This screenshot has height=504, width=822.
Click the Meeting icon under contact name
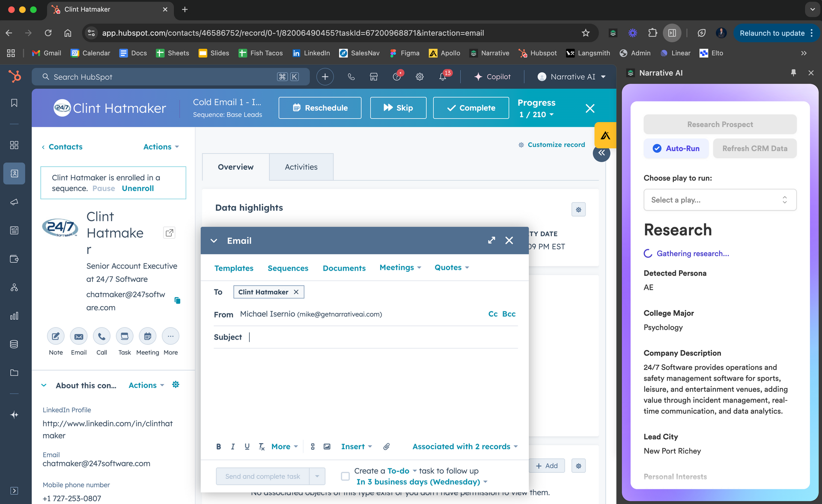pos(147,336)
